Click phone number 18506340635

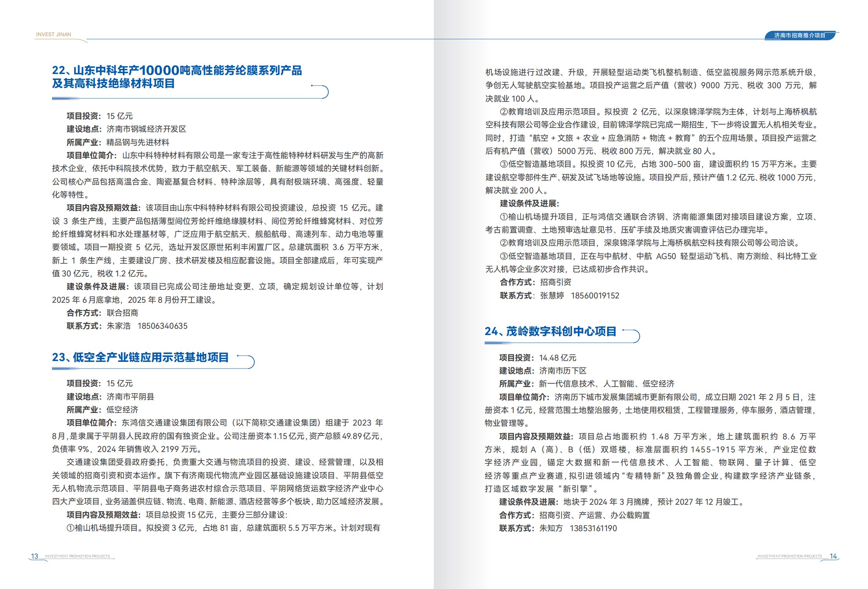162,326
